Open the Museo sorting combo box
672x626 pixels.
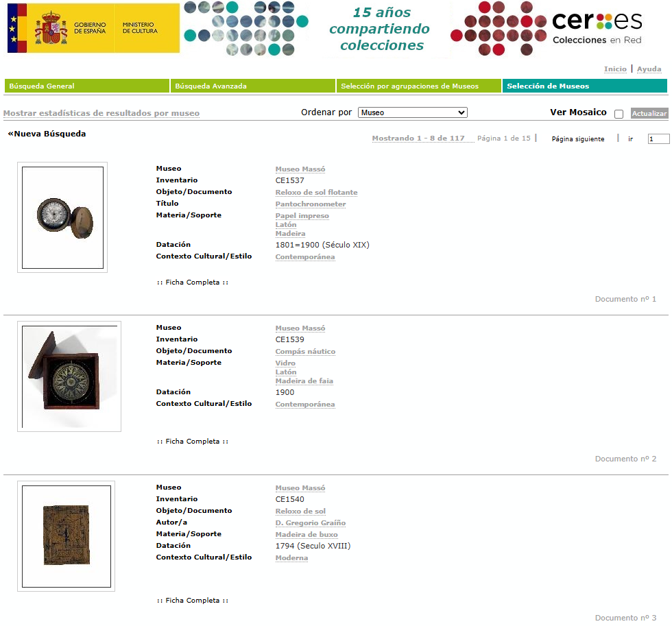click(411, 112)
